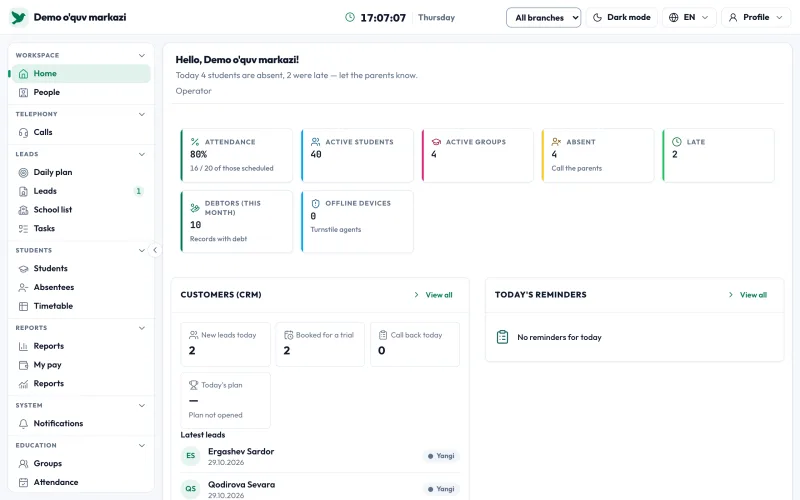800x500 pixels.
Task: Open Calls in the sidebar
Action: point(81,132)
